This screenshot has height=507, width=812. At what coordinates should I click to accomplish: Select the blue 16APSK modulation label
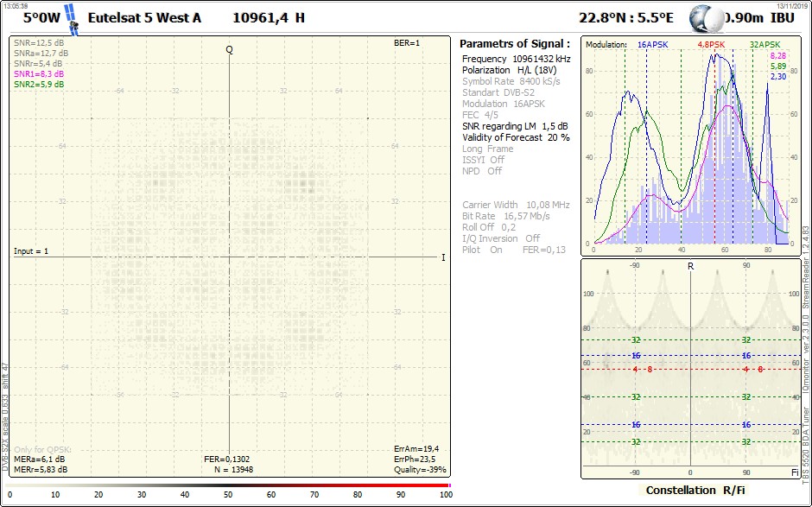click(653, 44)
